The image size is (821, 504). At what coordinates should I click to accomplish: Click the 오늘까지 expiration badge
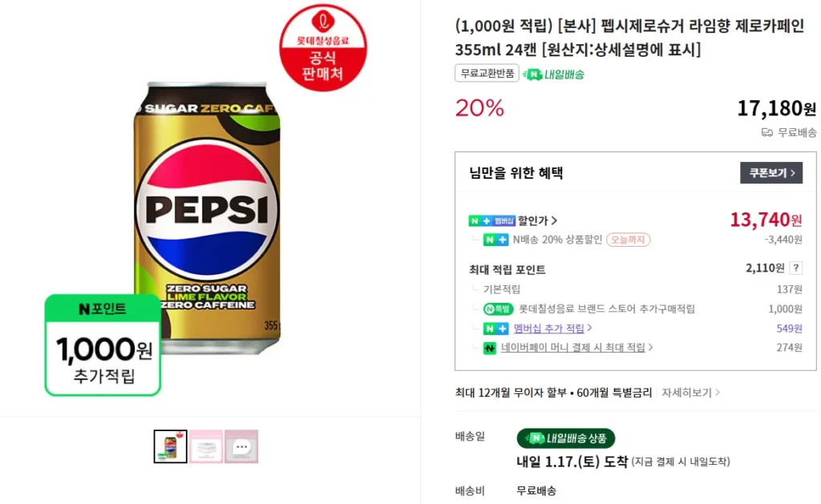pos(630,239)
